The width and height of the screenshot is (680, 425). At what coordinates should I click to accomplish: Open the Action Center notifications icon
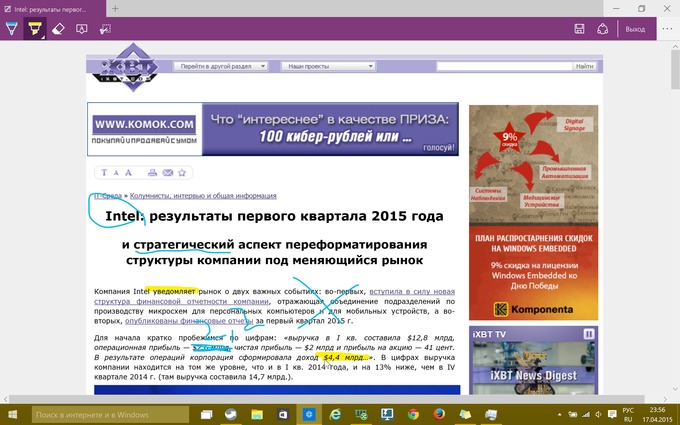tap(612, 414)
